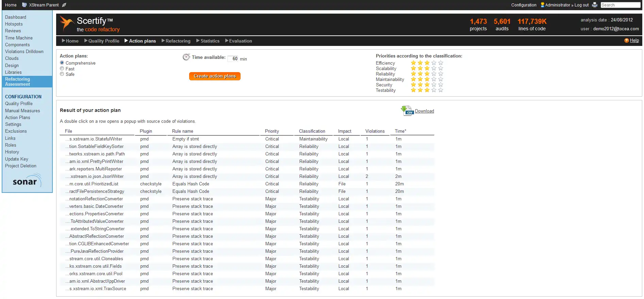Set Security priority to three stars

point(427,85)
